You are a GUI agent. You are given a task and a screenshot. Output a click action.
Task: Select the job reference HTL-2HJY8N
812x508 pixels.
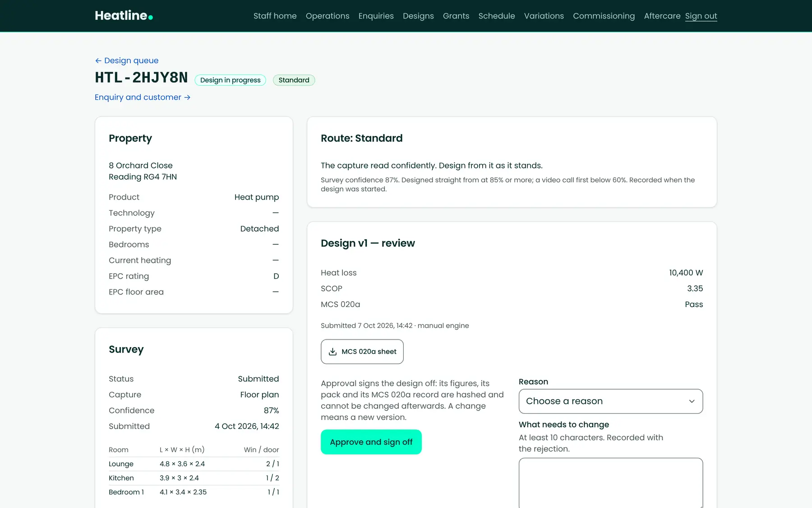(141, 78)
